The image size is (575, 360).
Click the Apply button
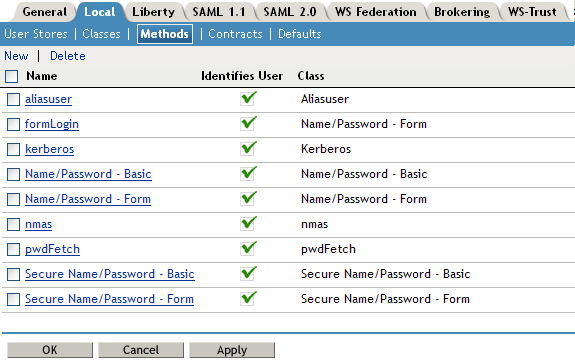[x=232, y=350]
